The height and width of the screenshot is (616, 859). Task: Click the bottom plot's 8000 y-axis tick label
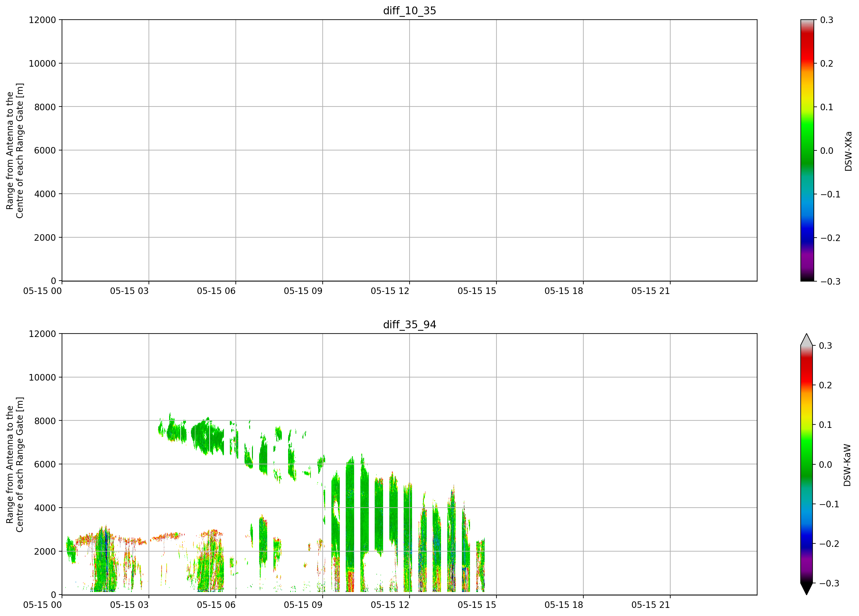point(45,421)
